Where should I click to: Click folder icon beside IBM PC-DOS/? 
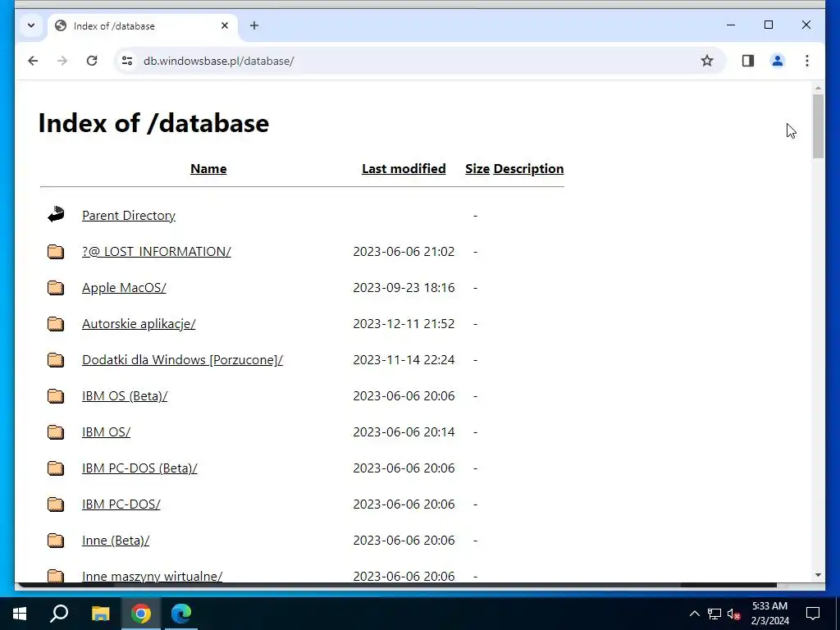[56, 504]
